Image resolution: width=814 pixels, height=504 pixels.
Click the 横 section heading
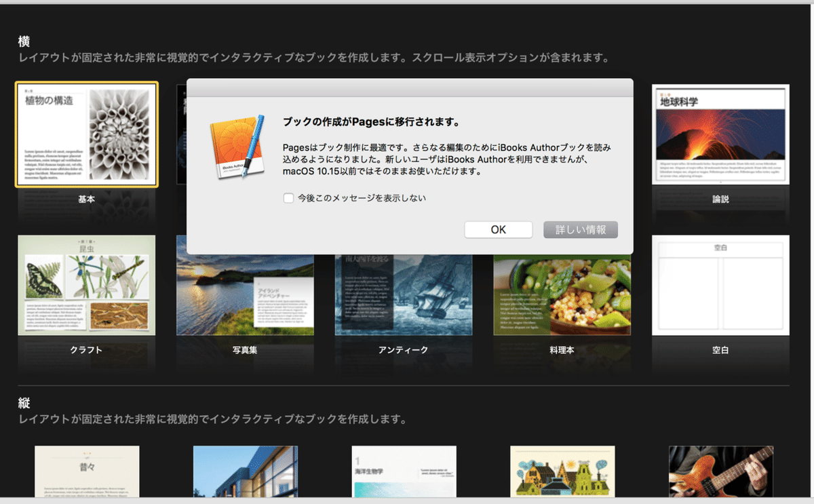[23, 41]
